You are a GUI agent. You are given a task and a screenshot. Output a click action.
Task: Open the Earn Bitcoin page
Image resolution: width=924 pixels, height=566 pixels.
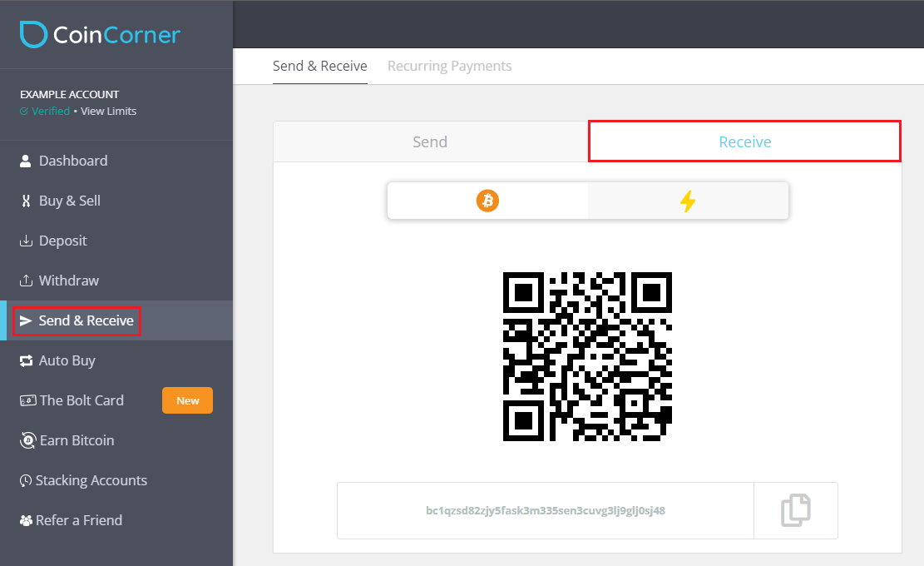pos(77,440)
